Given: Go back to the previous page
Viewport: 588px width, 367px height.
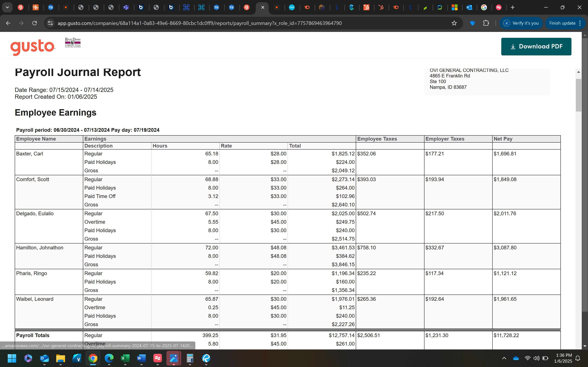Looking at the screenshot, I should point(8,23).
